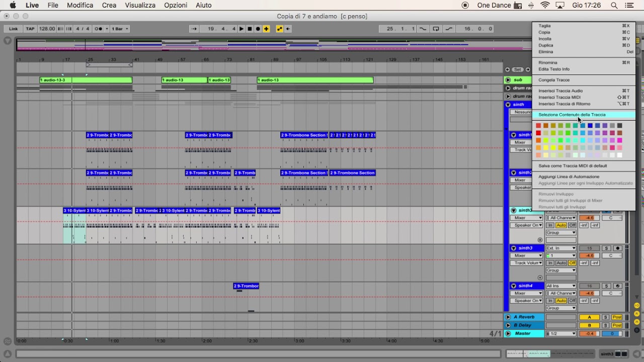The image size is (644, 362).
Task: Pick the white color swatch in palette
Action: point(620,155)
